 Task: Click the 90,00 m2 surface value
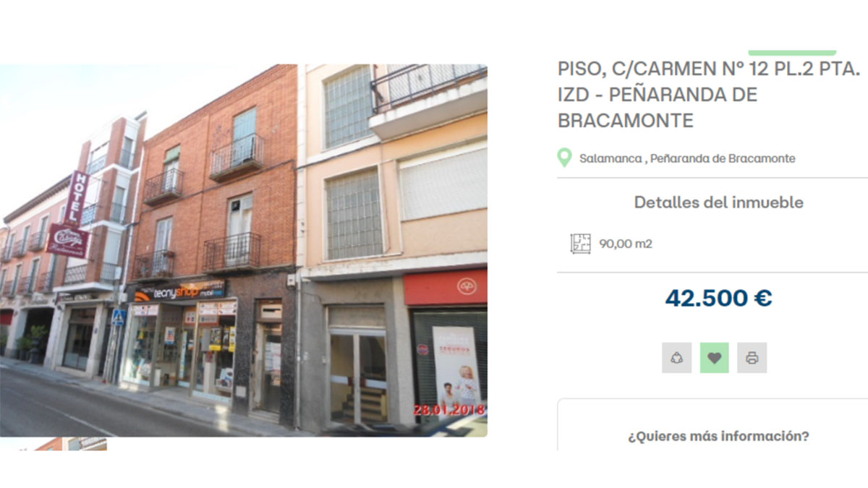pos(626,244)
